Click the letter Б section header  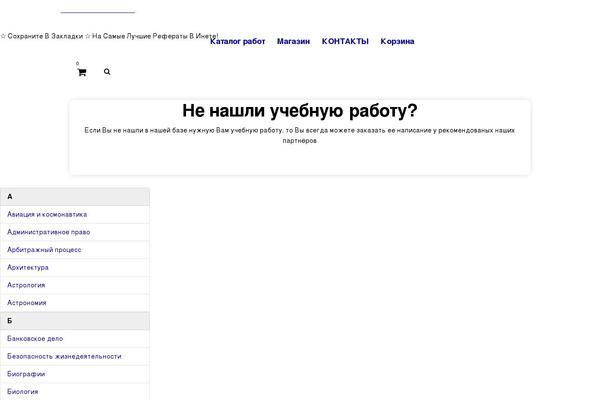pos(75,321)
